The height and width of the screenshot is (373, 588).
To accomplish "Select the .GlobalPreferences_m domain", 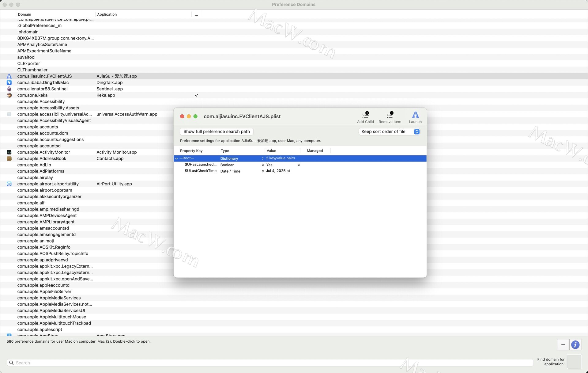I will point(39,26).
